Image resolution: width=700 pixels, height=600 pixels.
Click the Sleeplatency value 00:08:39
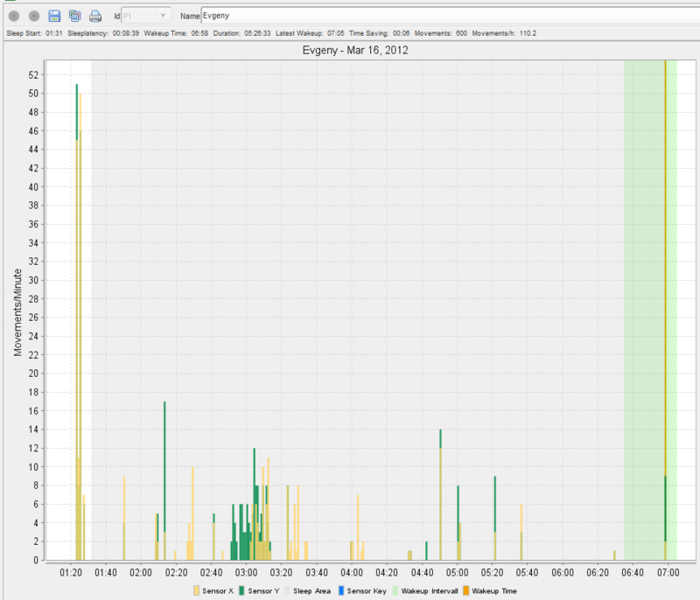click(125, 33)
